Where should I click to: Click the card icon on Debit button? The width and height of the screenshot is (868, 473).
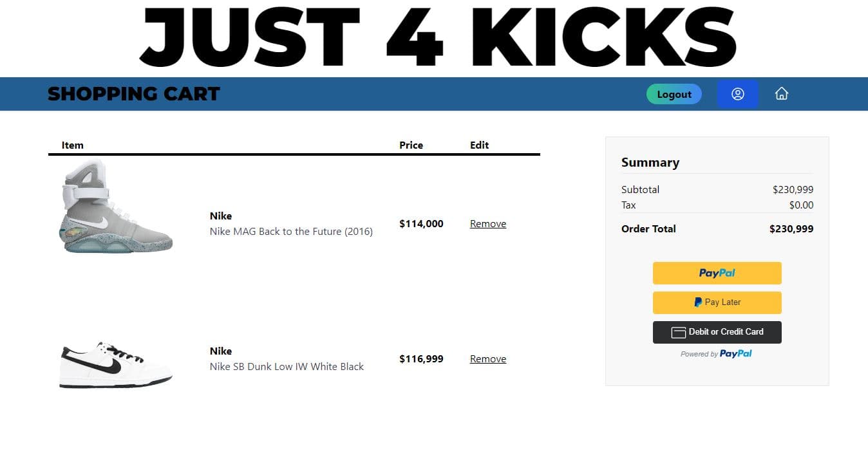(678, 333)
